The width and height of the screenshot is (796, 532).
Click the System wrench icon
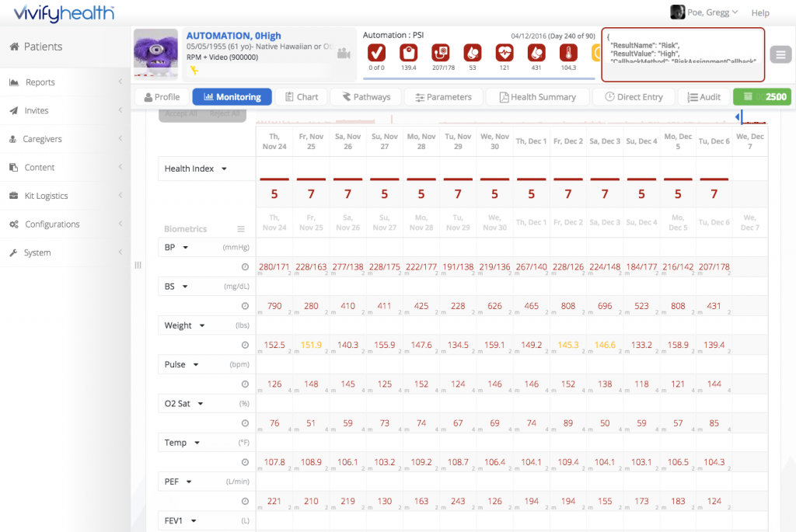[13, 252]
